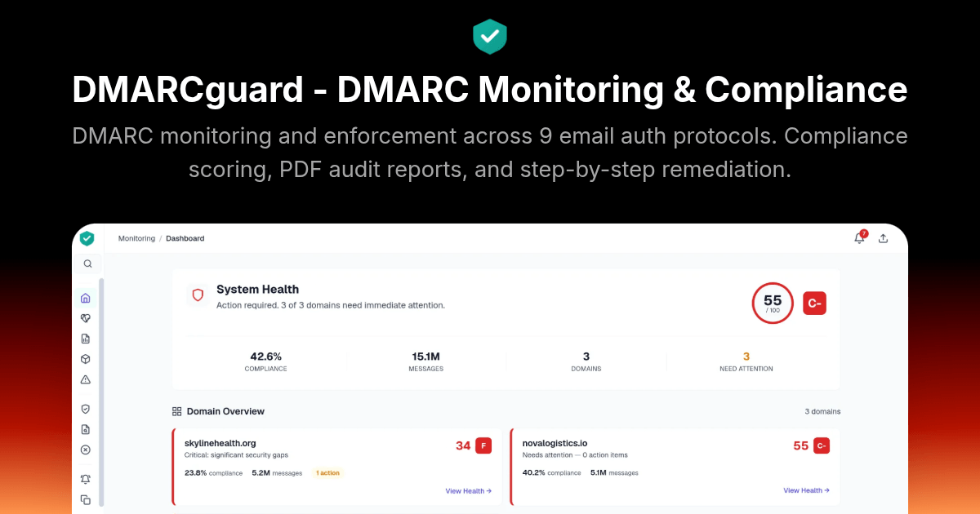Image resolution: width=980 pixels, height=514 pixels.
Task: Click the System Health red shield icon
Action: (x=197, y=295)
